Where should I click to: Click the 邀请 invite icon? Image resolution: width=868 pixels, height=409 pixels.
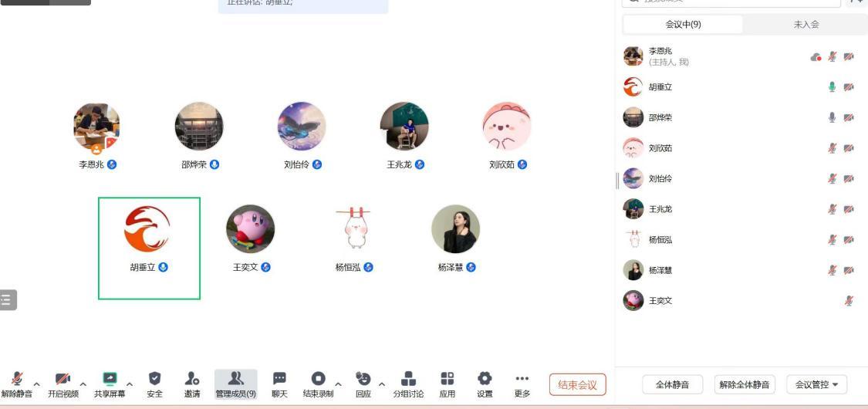click(191, 379)
